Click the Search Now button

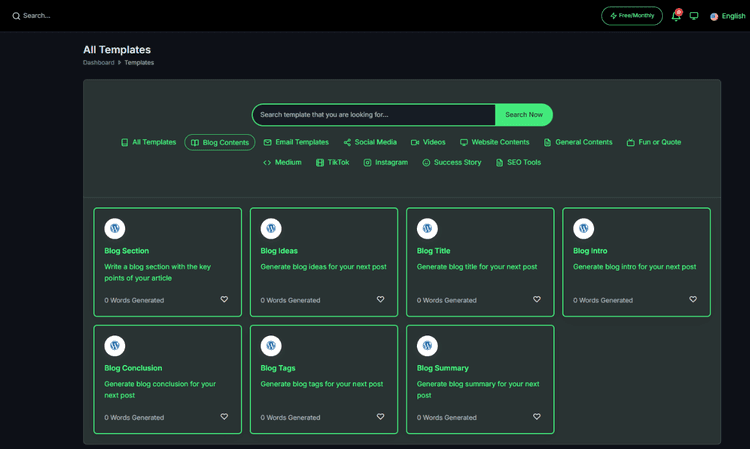[x=524, y=115]
